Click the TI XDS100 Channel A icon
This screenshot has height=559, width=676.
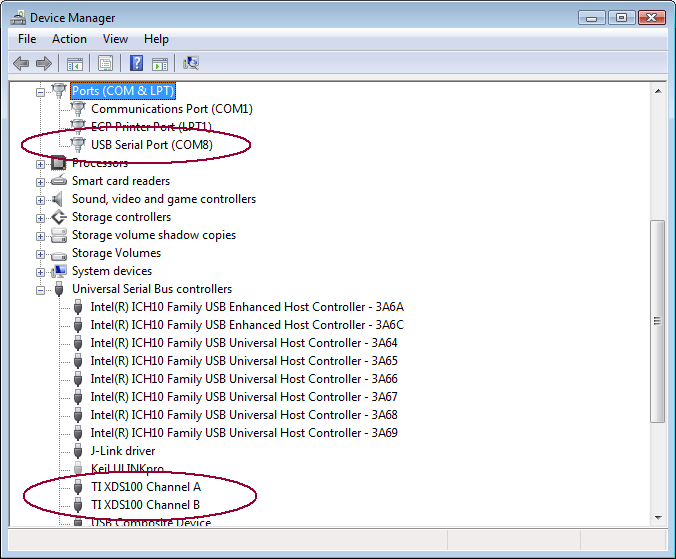[78, 487]
